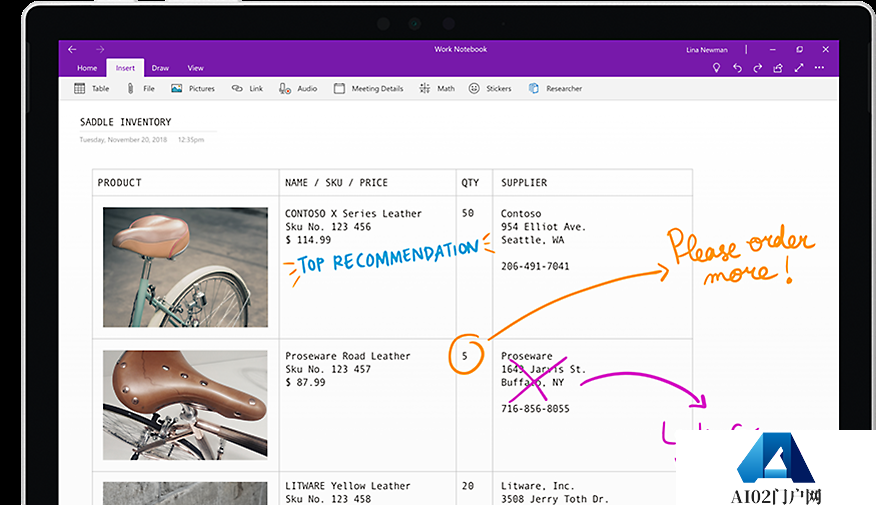
Task: Select the PRODUCT column header
Action: (120, 183)
